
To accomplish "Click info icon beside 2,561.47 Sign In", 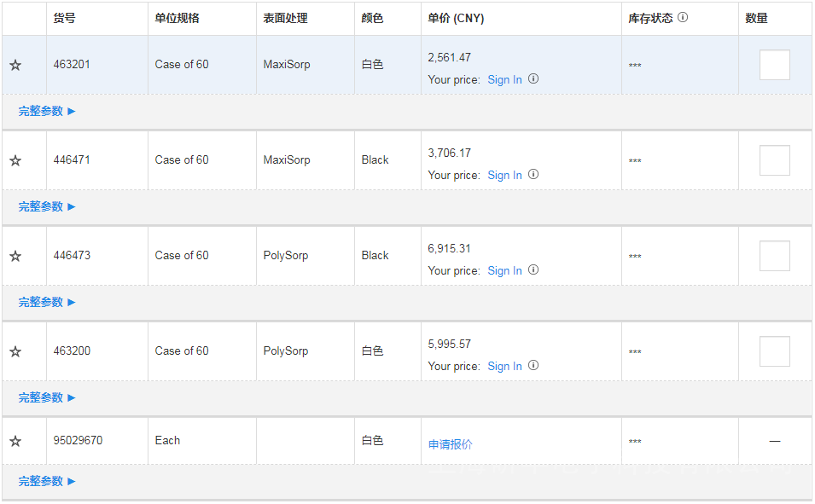I will pos(533,79).
